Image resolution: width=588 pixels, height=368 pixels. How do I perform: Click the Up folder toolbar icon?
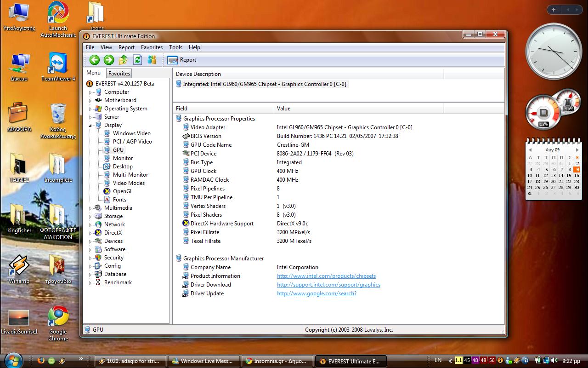(123, 60)
